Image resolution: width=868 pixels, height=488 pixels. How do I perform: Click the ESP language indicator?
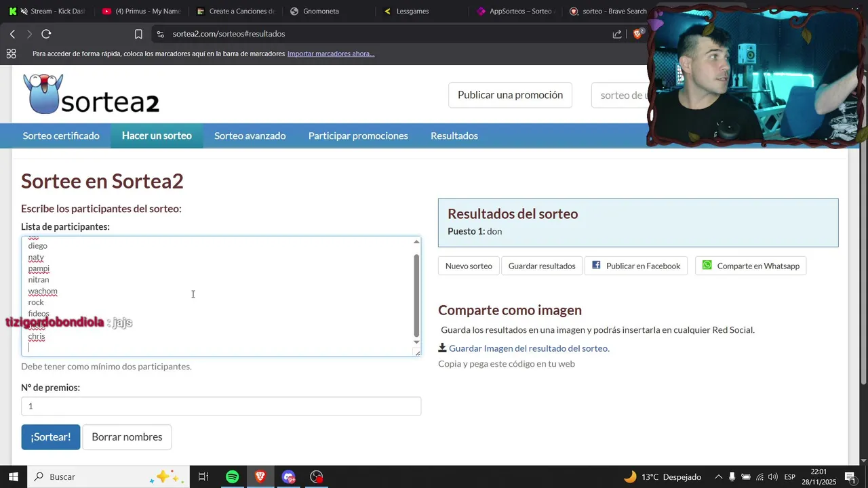click(789, 476)
